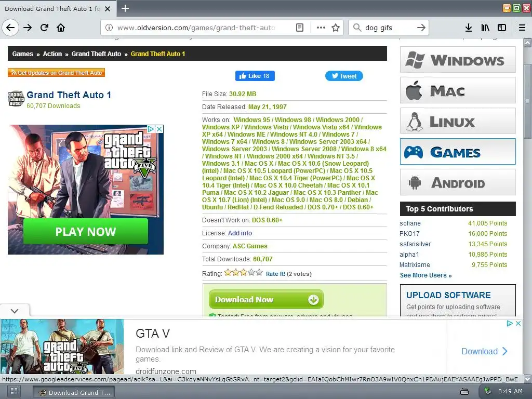Go forward one page
The height and width of the screenshot is (399, 532).
[x=28, y=28]
